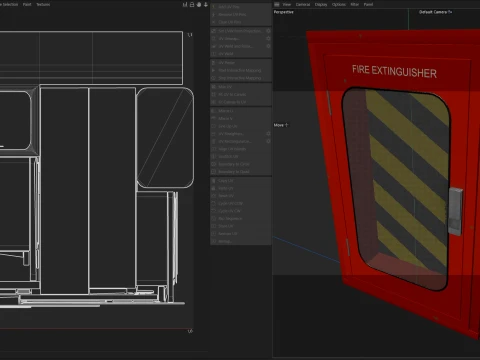
Task: Open the Filter menu in the viewport
Action: pyautogui.click(x=355, y=4)
